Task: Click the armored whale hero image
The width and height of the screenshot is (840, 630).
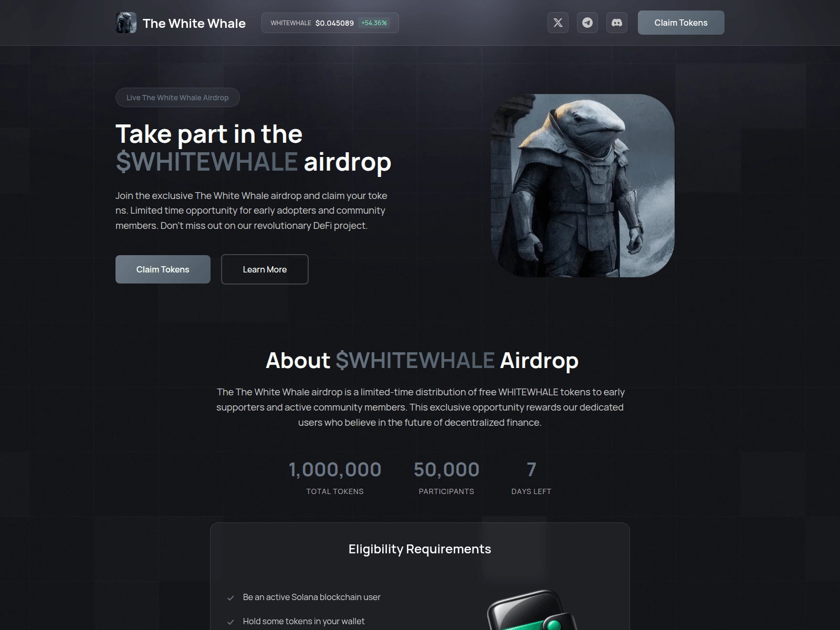Action: 583,185
